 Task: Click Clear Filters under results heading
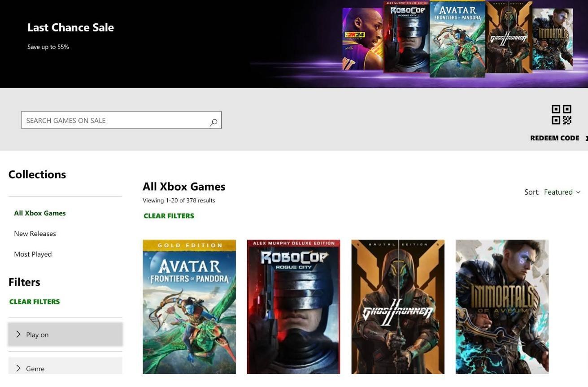[x=169, y=216]
